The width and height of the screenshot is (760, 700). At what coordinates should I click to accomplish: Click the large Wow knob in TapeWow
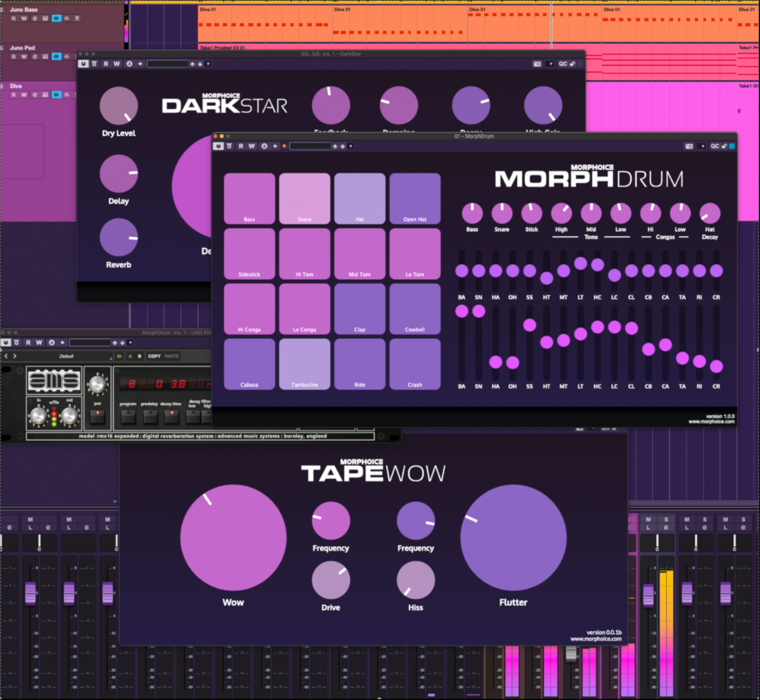tap(233, 537)
